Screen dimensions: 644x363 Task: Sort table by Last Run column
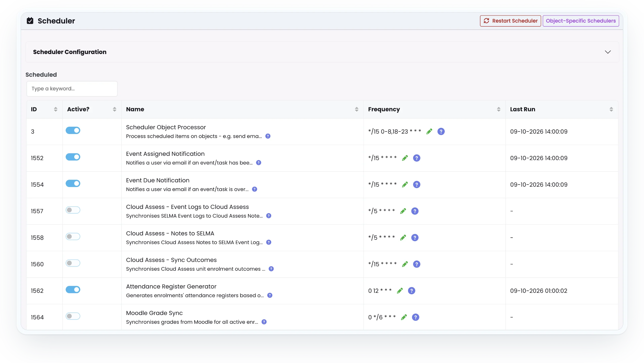(611, 109)
